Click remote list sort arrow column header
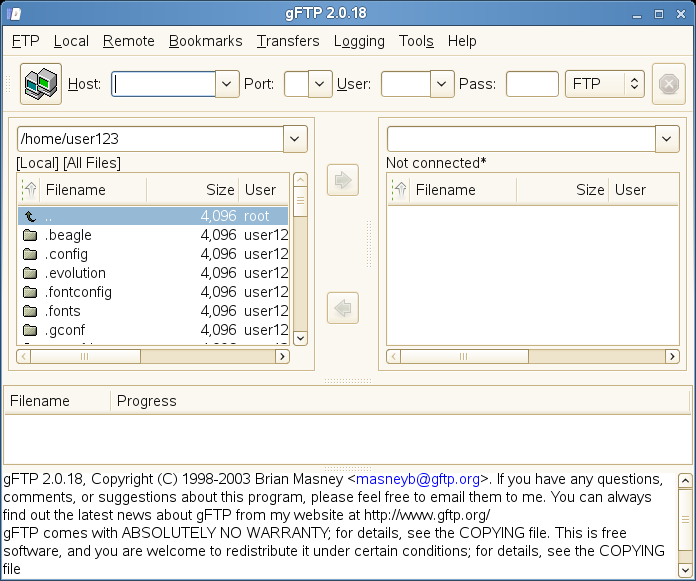This screenshot has height=581, width=696. tap(399, 190)
